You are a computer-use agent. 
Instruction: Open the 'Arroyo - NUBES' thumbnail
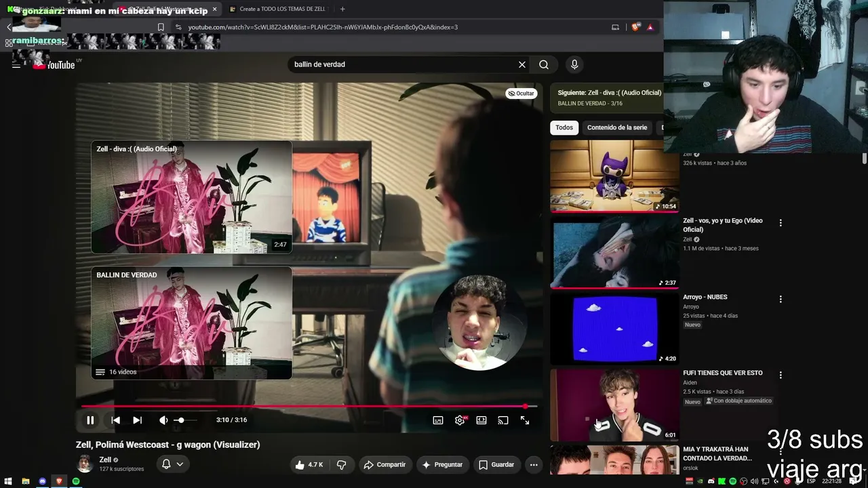[x=614, y=329]
